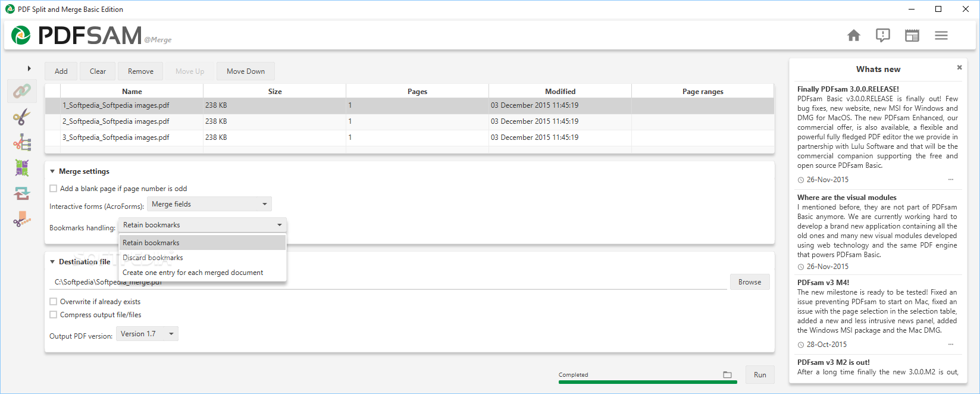980x394 pixels.
Task: Click the PDFsam logo icon
Action: [x=21, y=36]
